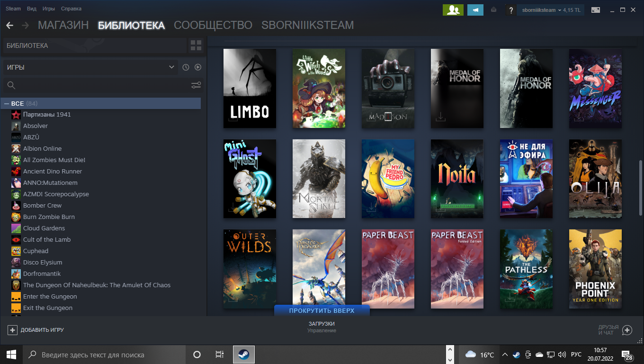Switch to the МАГАЗИН tab
Screen dimensions: 644x364
click(x=63, y=26)
